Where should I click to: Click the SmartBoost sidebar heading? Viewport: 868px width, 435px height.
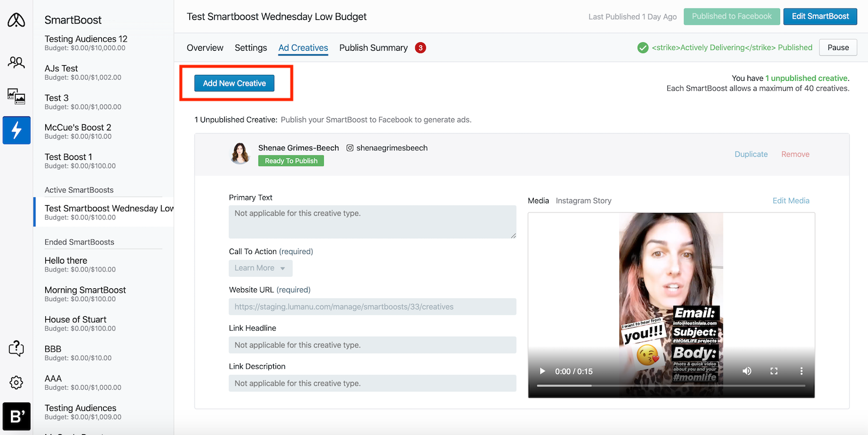click(x=73, y=20)
